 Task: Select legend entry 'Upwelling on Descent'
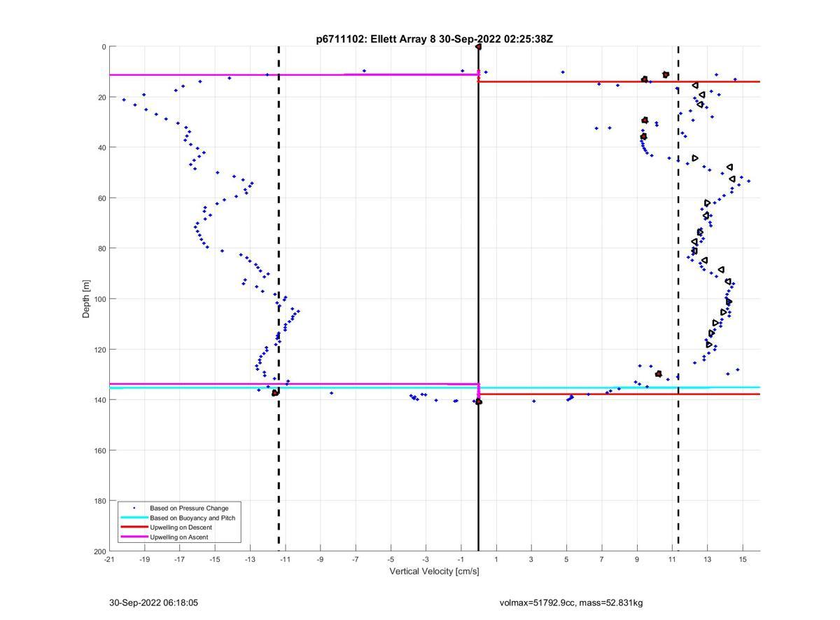[181, 528]
